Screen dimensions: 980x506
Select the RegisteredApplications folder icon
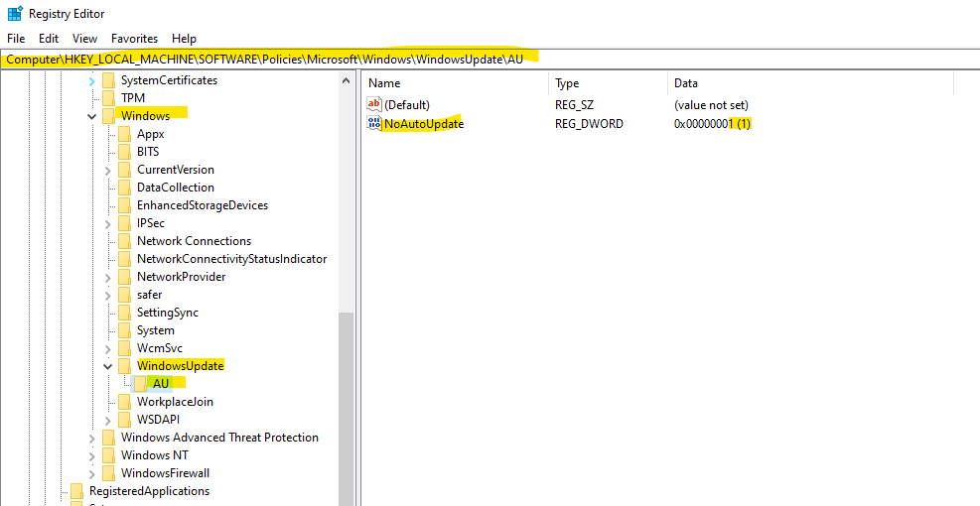pos(76,491)
